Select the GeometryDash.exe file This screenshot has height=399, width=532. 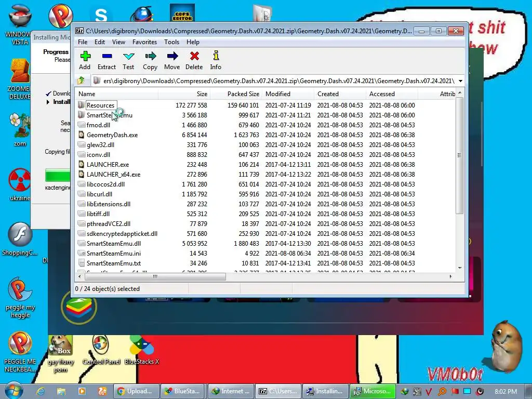coord(112,135)
